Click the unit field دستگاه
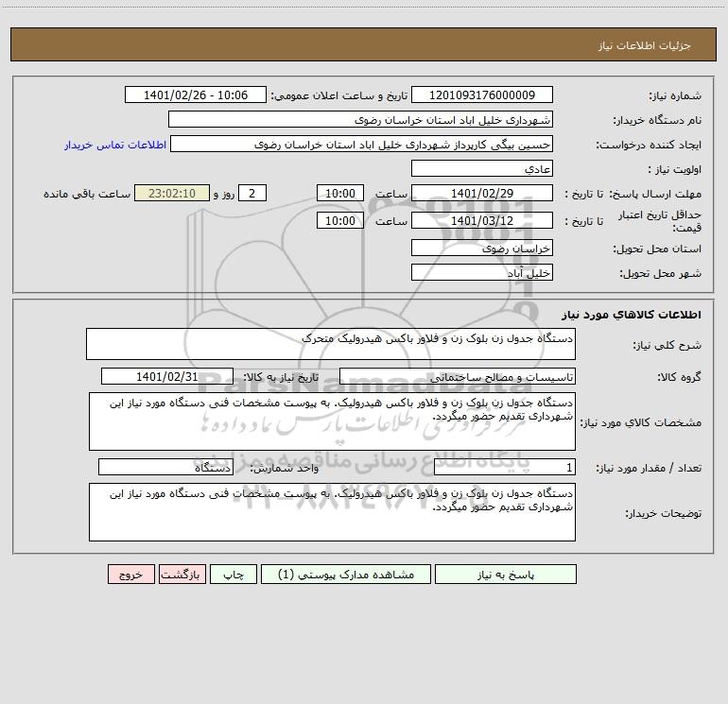728x704 pixels. point(165,467)
